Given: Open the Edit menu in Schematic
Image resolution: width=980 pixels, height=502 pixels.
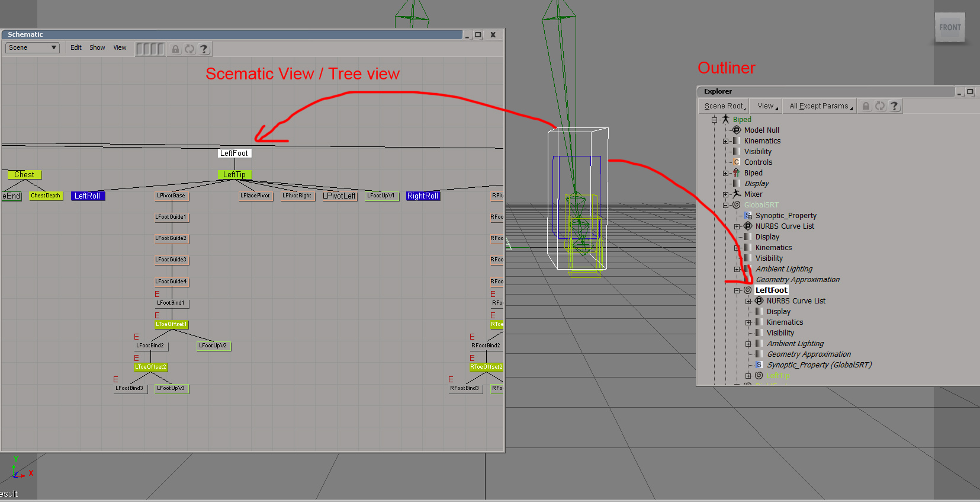Looking at the screenshot, I should pos(76,47).
